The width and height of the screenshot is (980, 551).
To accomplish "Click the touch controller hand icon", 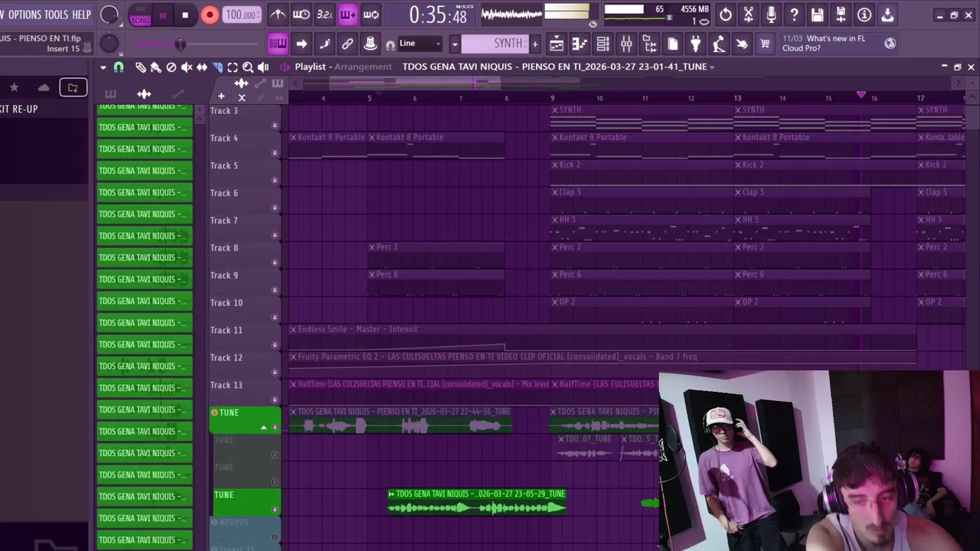I will point(741,44).
